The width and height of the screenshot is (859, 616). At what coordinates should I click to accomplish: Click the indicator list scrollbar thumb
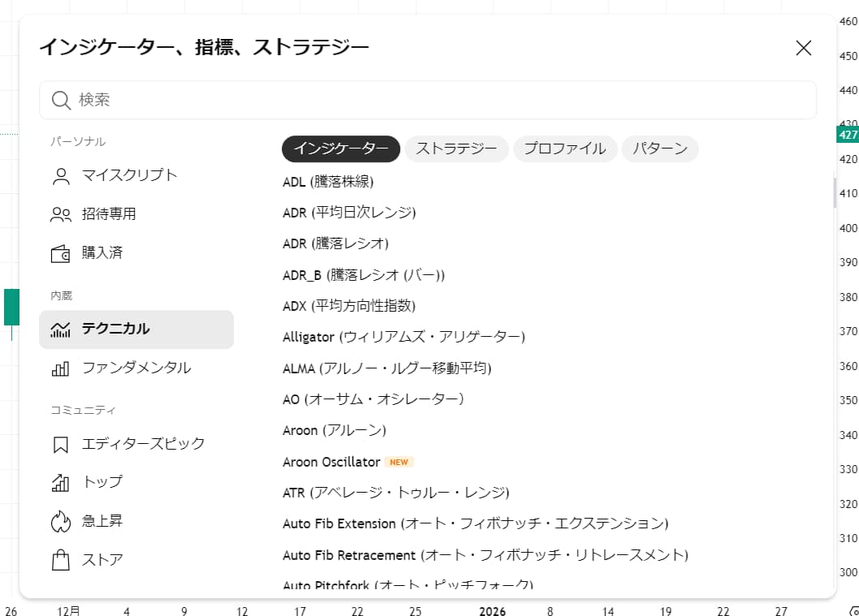[x=834, y=193]
